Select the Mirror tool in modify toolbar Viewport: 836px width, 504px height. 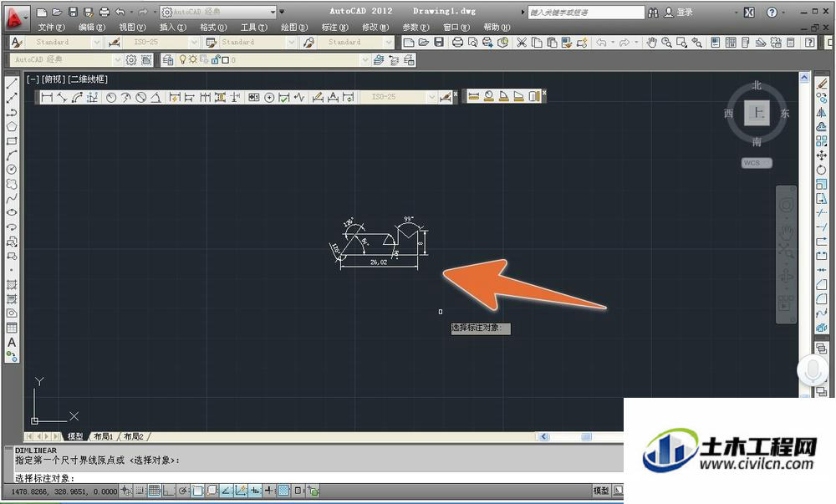(x=822, y=112)
